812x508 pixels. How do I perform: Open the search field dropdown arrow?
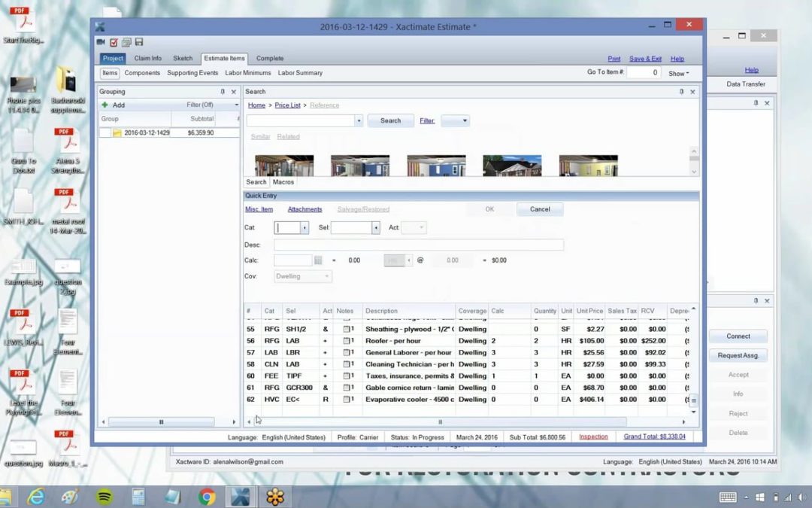359,120
